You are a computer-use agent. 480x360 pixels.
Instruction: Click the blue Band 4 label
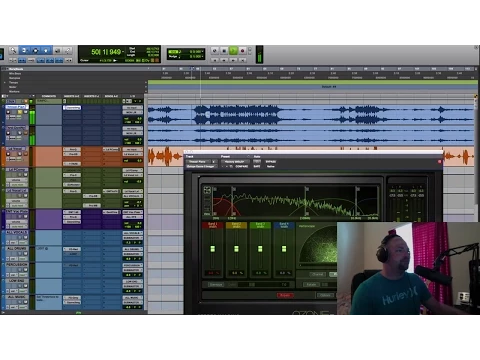284,225
